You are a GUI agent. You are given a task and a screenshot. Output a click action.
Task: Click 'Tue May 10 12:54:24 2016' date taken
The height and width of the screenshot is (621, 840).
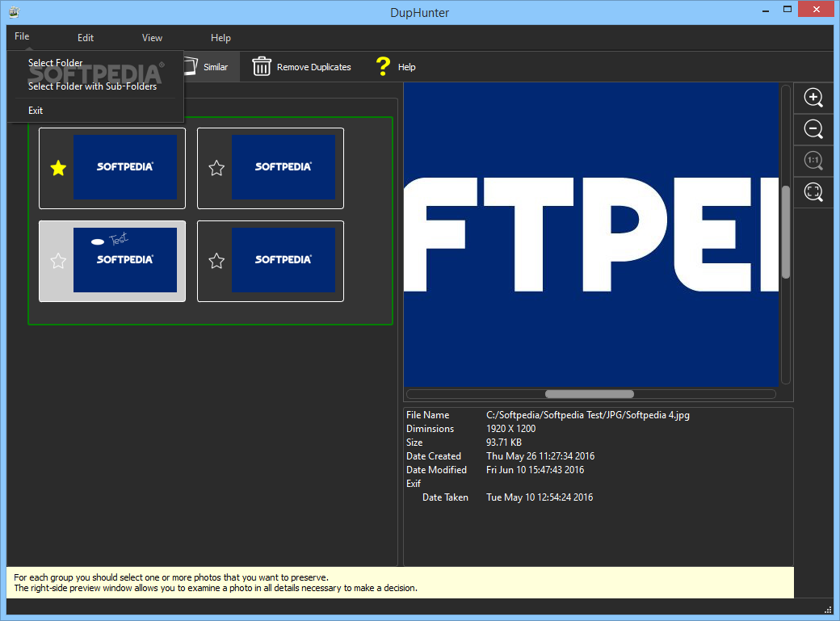[x=540, y=497]
